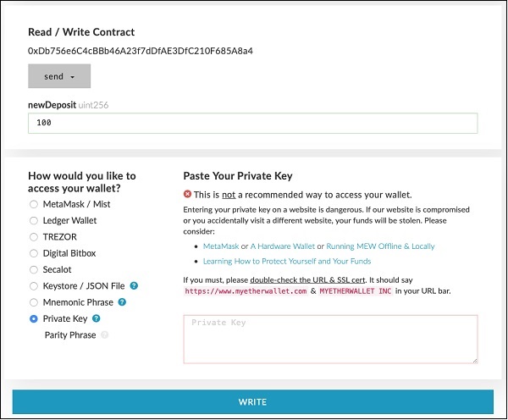Choose Digital Bitbox wallet option
This screenshot has height=420, width=508.
click(34, 253)
